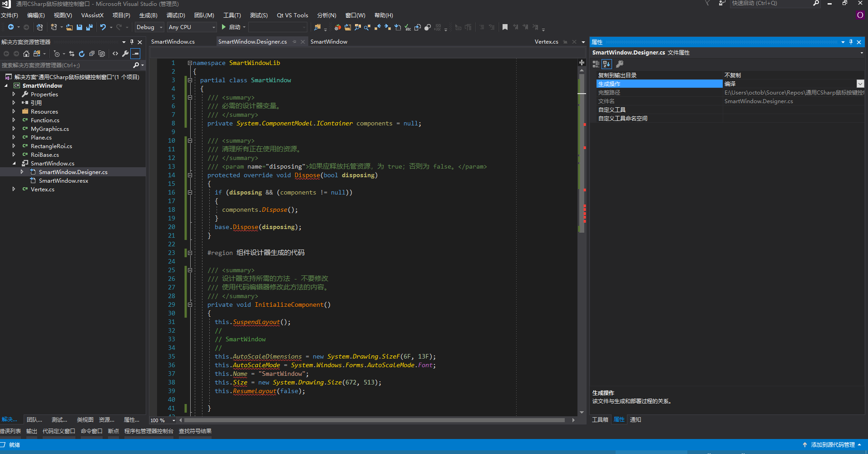Open the Debug configuration dropdown
The height and width of the screenshot is (454, 868).
[149, 27]
